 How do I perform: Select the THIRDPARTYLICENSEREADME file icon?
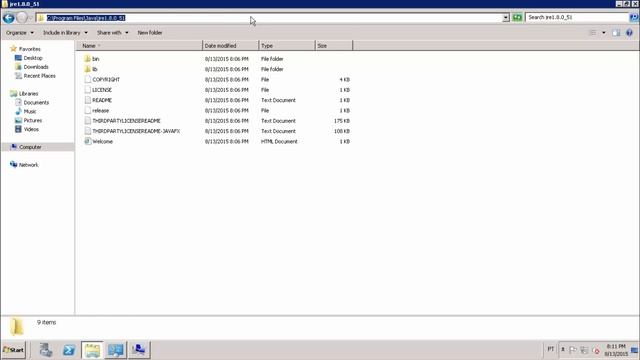click(87, 120)
